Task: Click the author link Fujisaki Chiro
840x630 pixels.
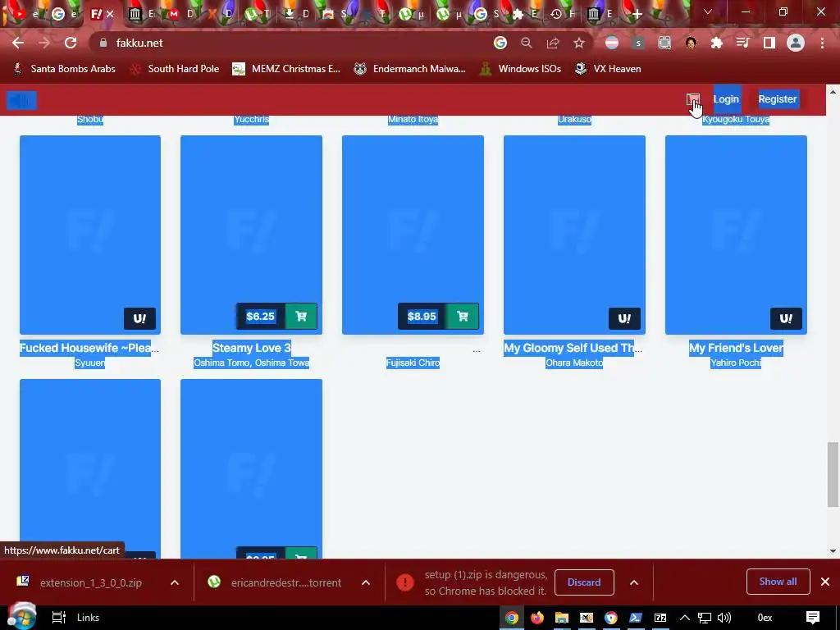Action: pos(413,363)
